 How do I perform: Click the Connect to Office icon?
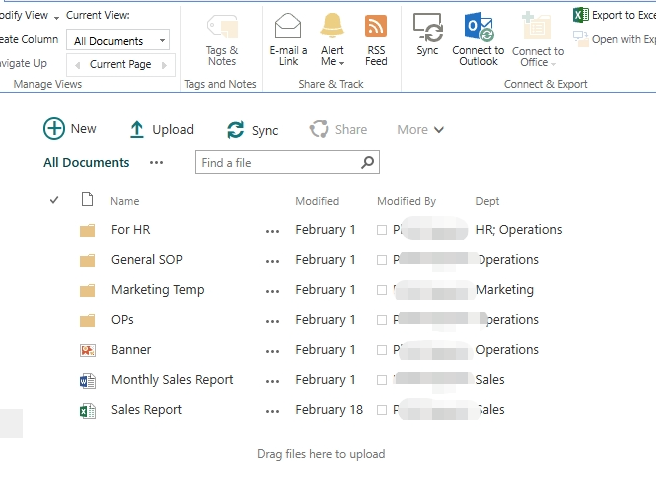pyautogui.click(x=537, y=26)
